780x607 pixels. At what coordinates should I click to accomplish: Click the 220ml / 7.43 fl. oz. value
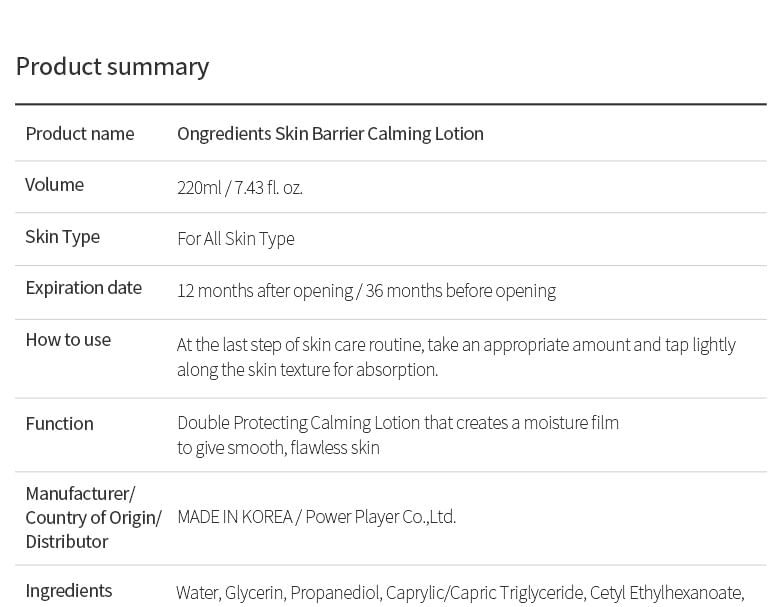point(240,187)
